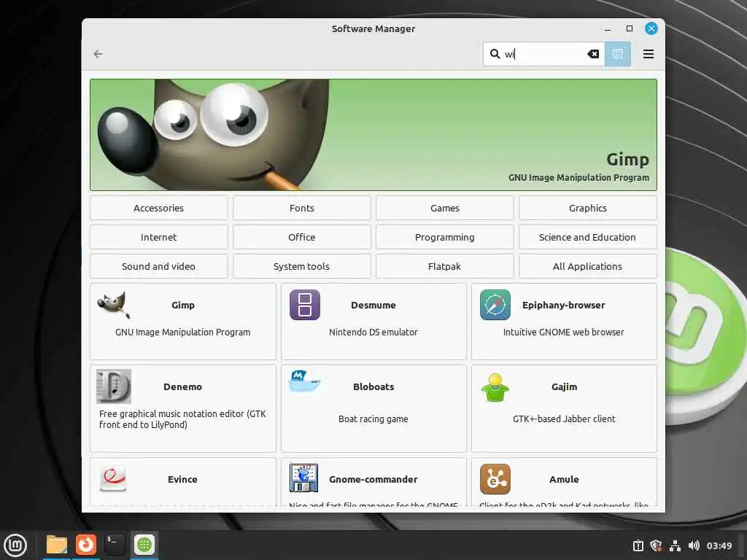Click the Gnome-commander floppy icon
Image resolution: width=747 pixels, height=560 pixels.
pyautogui.click(x=303, y=478)
